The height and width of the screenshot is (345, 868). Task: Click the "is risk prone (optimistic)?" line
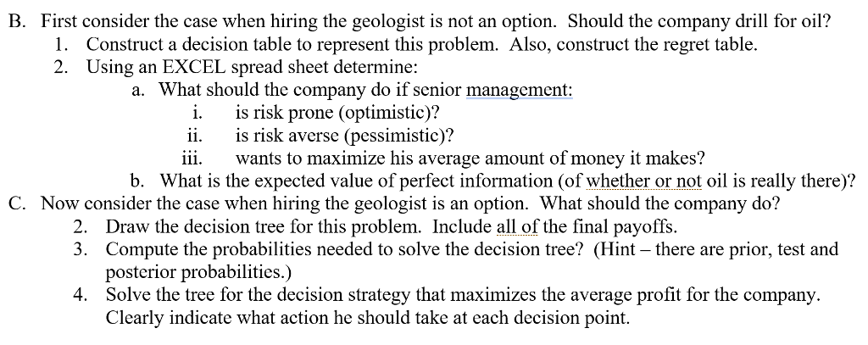coord(337,112)
